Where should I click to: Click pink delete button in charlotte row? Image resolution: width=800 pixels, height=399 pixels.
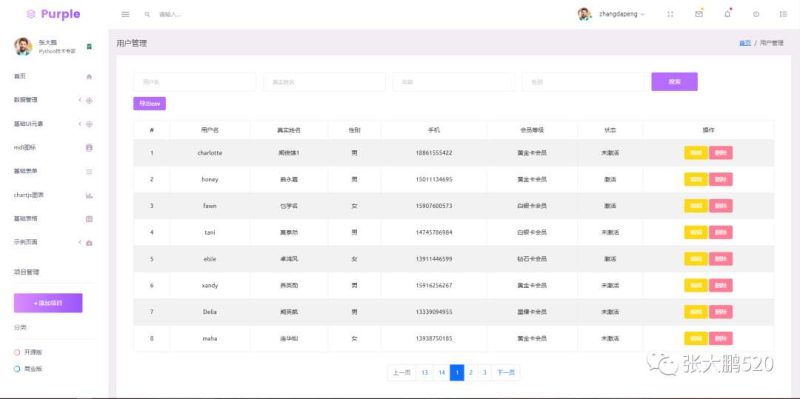pos(720,153)
